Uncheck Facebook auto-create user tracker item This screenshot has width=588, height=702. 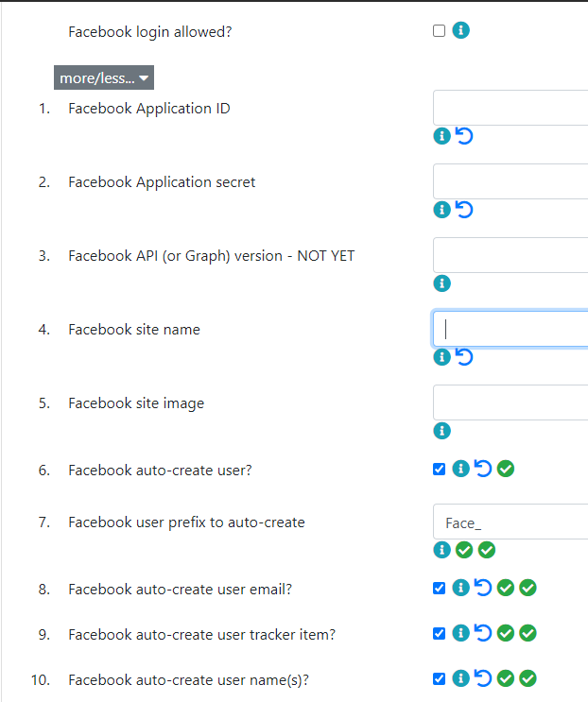coord(439,633)
